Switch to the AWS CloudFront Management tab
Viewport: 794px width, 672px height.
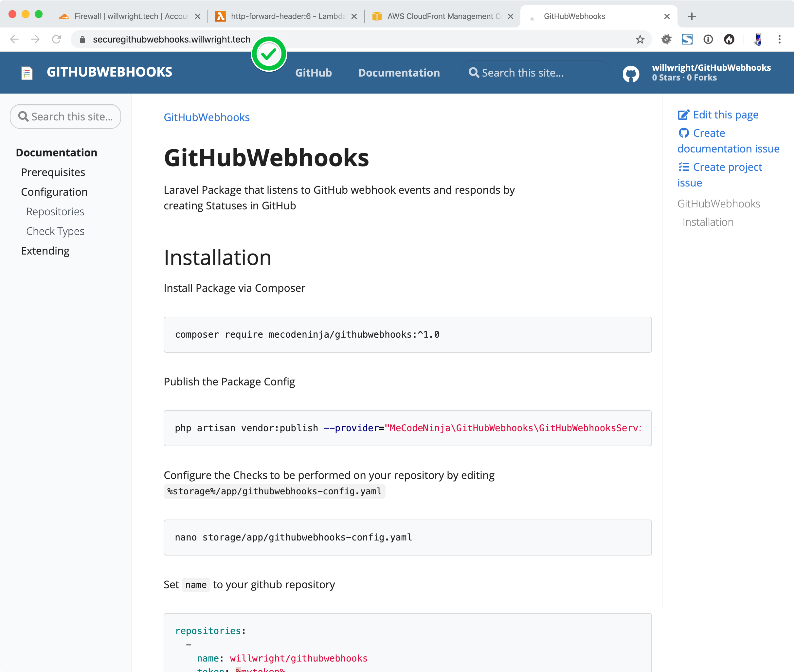point(442,16)
